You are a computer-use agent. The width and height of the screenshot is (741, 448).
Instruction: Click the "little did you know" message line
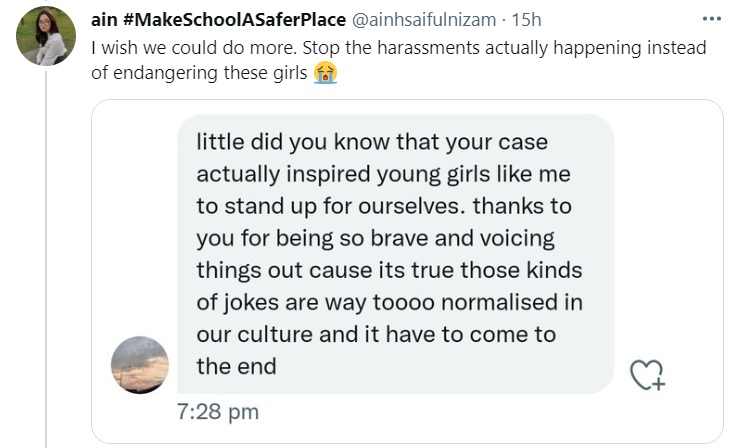pos(372,141)
